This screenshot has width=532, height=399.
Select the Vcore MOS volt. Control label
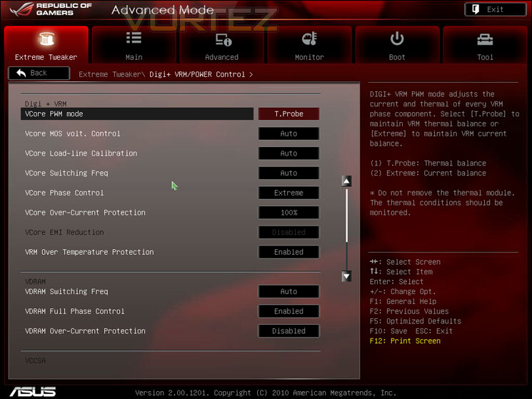(x=73, y=133)
